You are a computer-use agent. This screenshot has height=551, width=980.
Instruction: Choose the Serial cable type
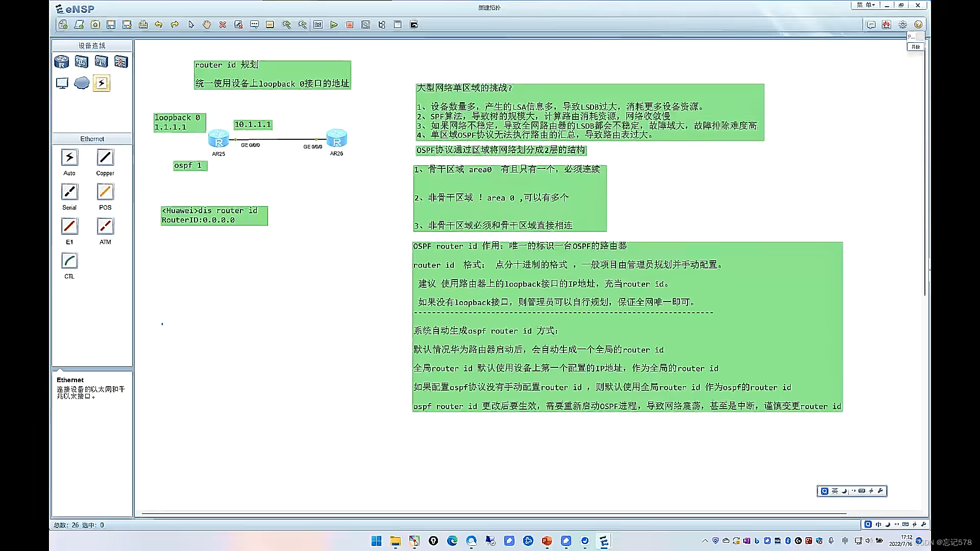coord(69,192)
